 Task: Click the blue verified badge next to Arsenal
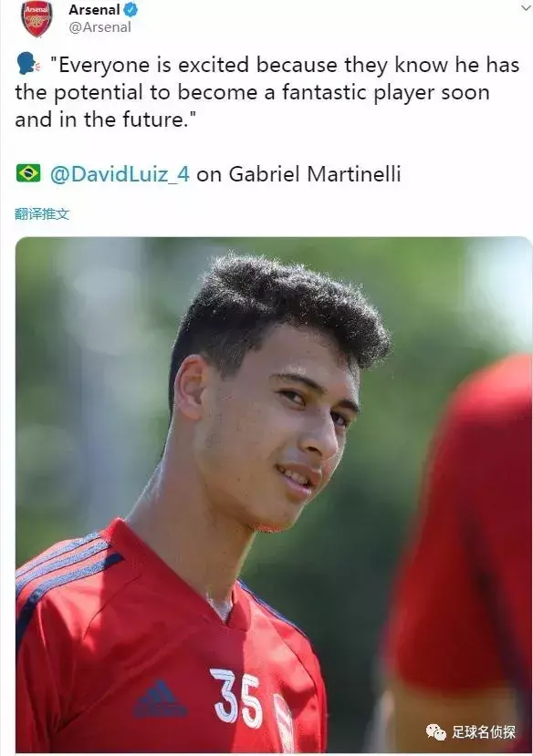pos(131,10)
